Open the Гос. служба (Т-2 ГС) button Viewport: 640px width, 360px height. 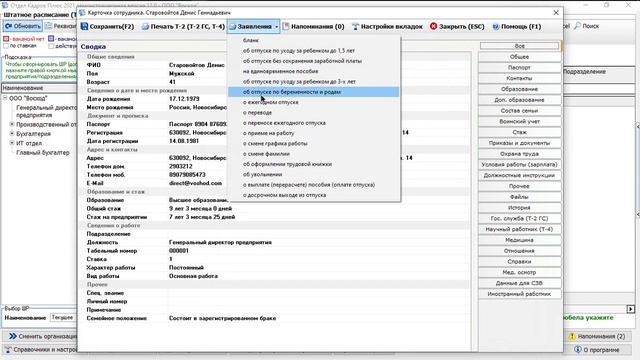[x=519, y=218]
